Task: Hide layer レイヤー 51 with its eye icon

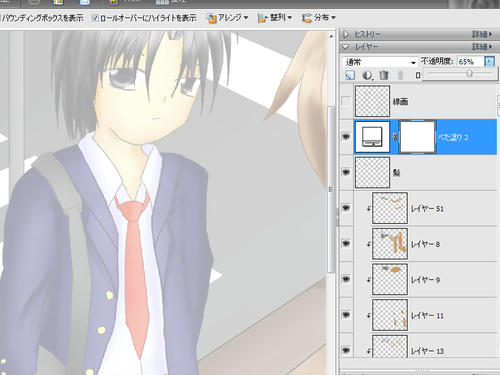Action: 346,208
